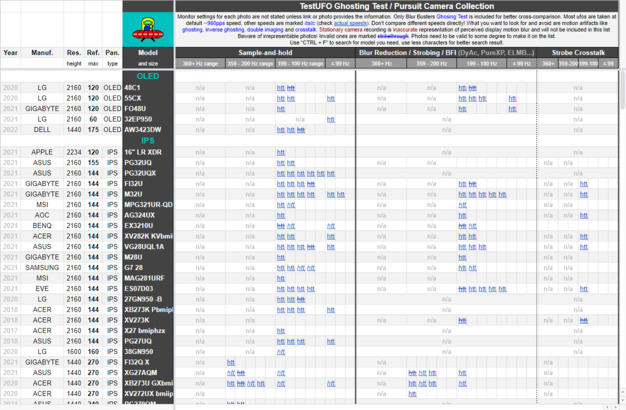Open the FI32Q X sample-and-hold link
This screenshot has width=626, height=410.
[x=231, y=362]
